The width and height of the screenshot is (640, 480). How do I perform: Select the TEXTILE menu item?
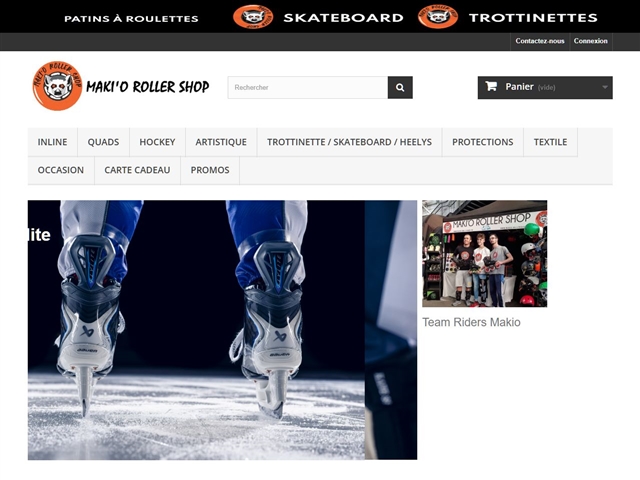coord(550,142)
